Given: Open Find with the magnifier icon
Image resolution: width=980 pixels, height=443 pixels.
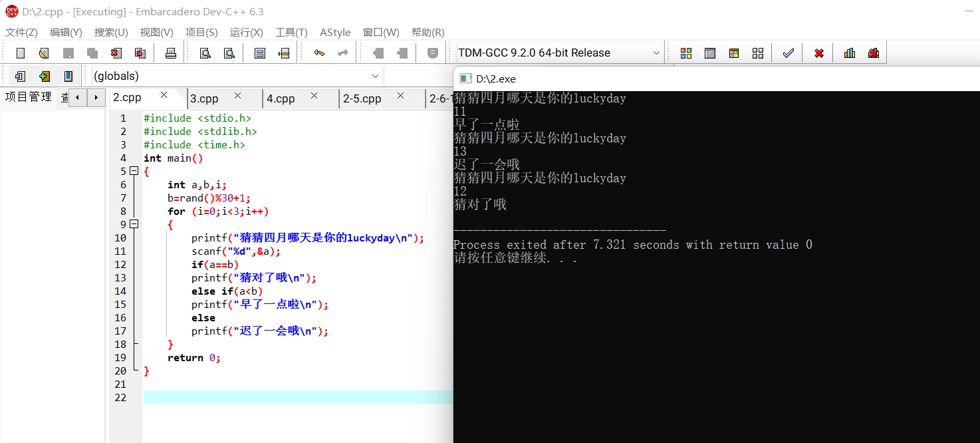Looking at the screenshot, I should tap(205, 53).
